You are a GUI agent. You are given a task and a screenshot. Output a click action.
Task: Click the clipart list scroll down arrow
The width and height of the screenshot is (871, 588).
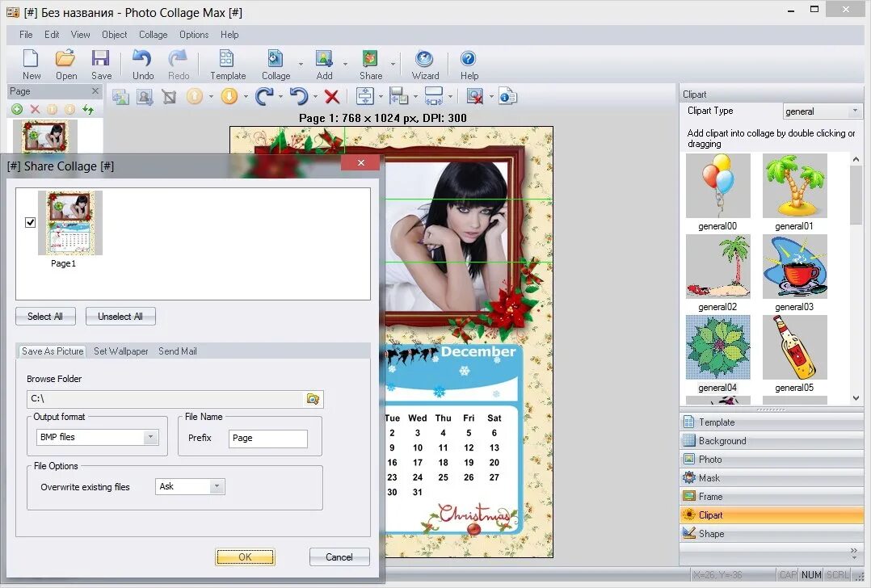[x=856, y=398]
